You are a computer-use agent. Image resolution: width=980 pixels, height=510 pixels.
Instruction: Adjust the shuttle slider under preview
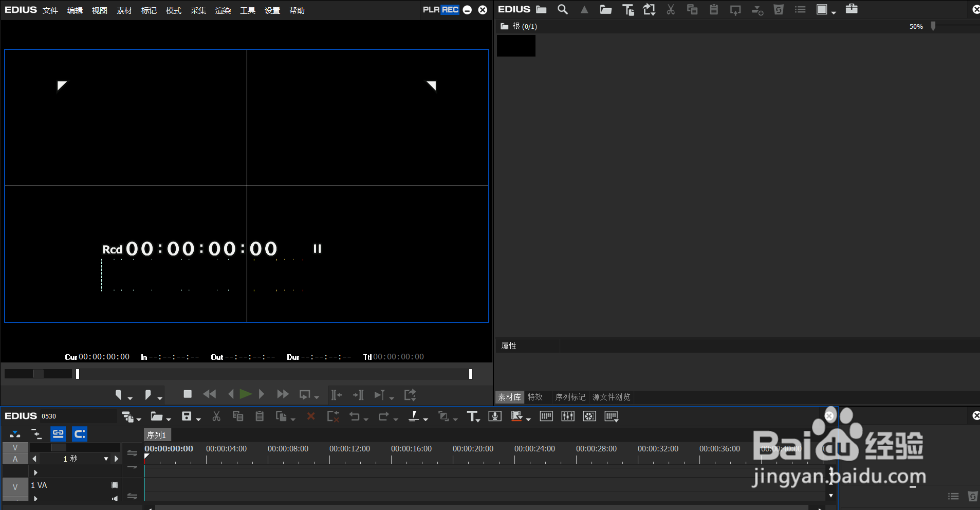click(38, 374)
